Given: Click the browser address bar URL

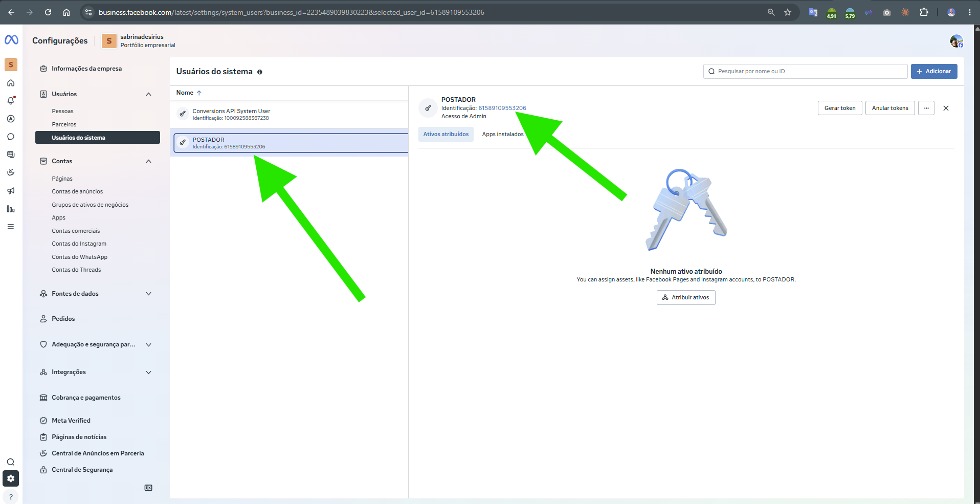Looking at the screenshot, I should 292,12.
